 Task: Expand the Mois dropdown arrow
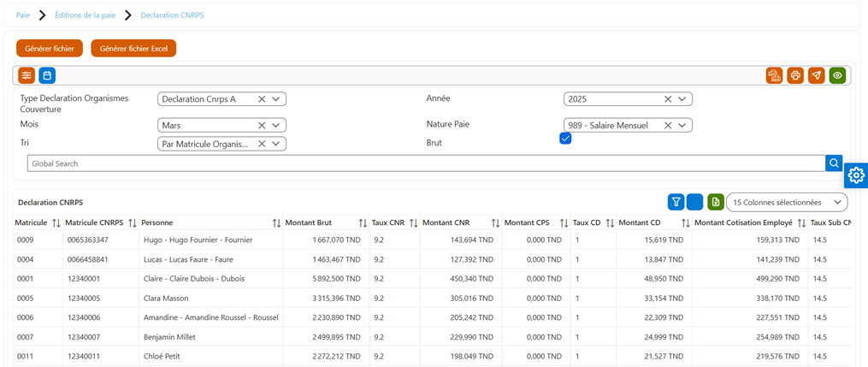coord(276,125)
